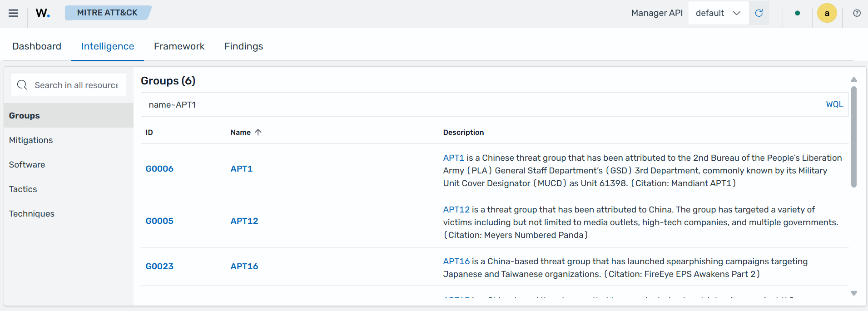The image size is (868, 311).
Task: Open the APT16 name link
Action: coord(244,267)
